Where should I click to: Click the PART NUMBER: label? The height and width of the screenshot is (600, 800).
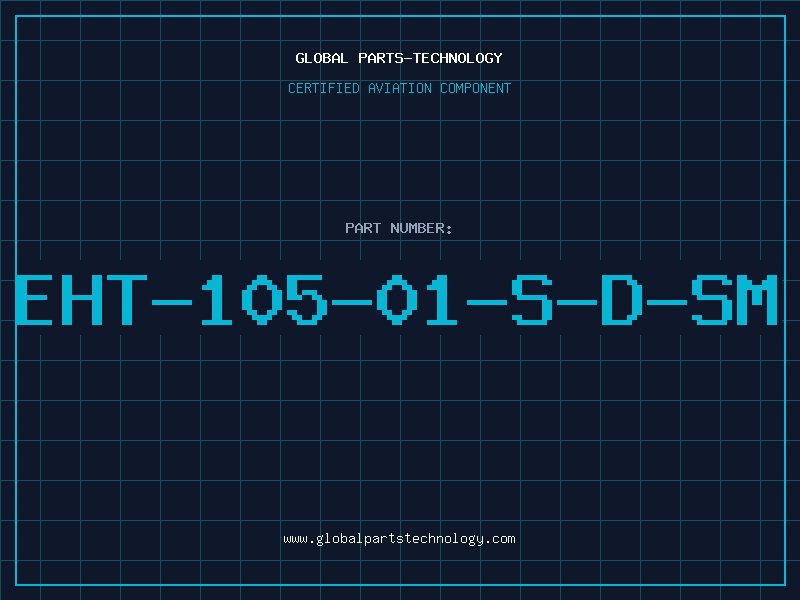[x=399, y=228]
